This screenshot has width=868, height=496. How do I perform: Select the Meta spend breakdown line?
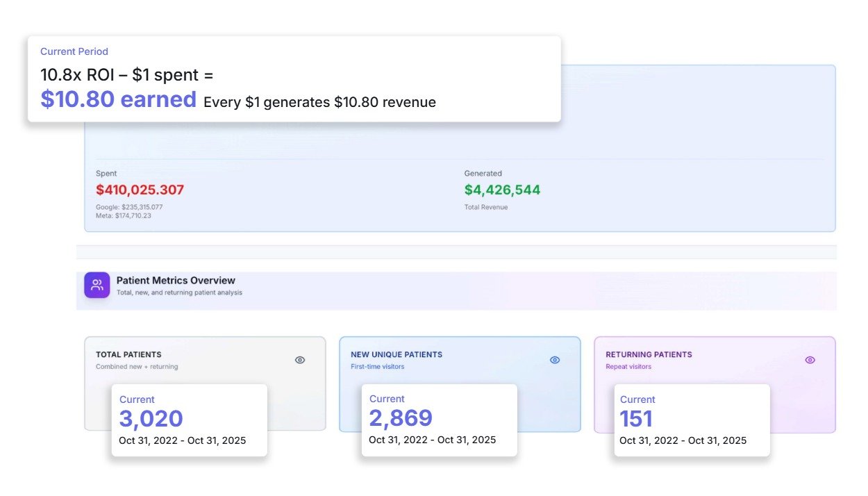(124, 215)
